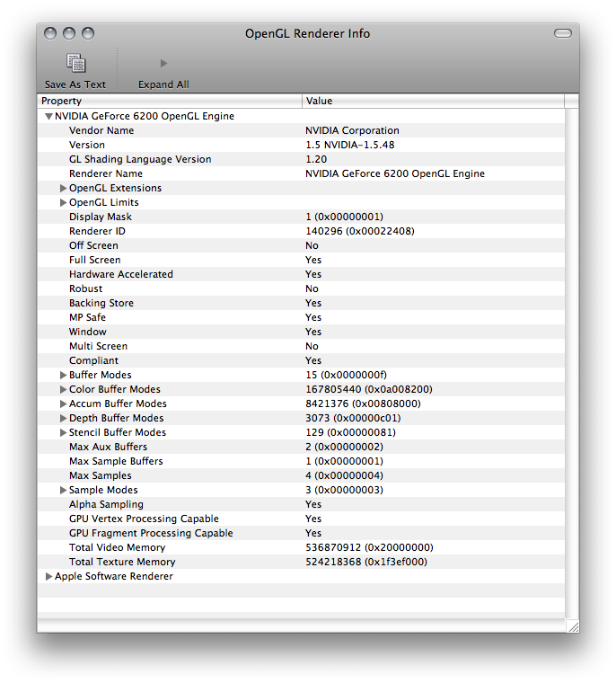Select the Compliant row
The width and height of the screenshot is (616, 683).
tap(301, 360)
